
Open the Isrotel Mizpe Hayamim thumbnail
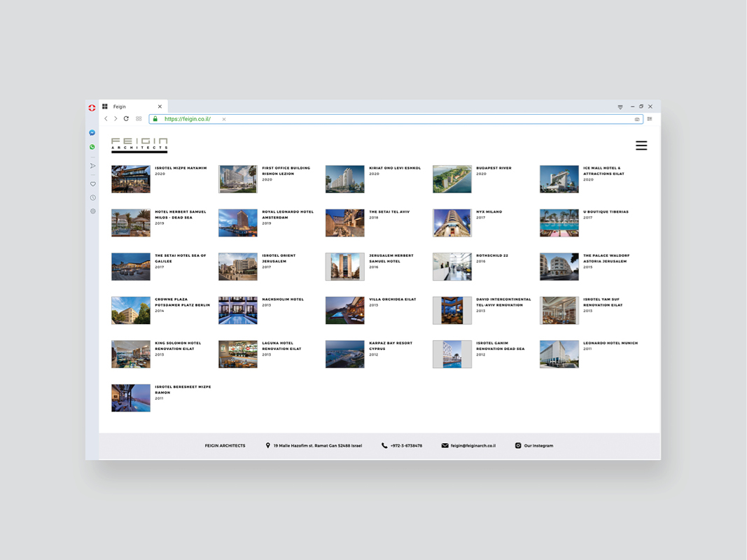[131, 179]
